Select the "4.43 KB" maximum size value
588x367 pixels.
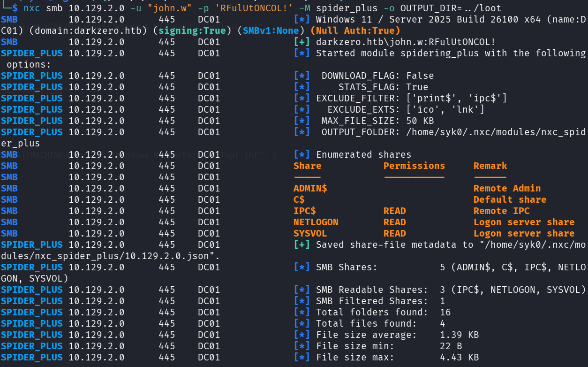click(x=460, y=357)
